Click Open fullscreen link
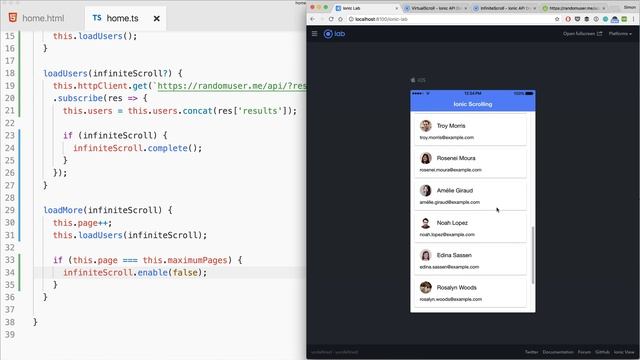The width and height of the screenshot is (640, 360). (582, 34)
